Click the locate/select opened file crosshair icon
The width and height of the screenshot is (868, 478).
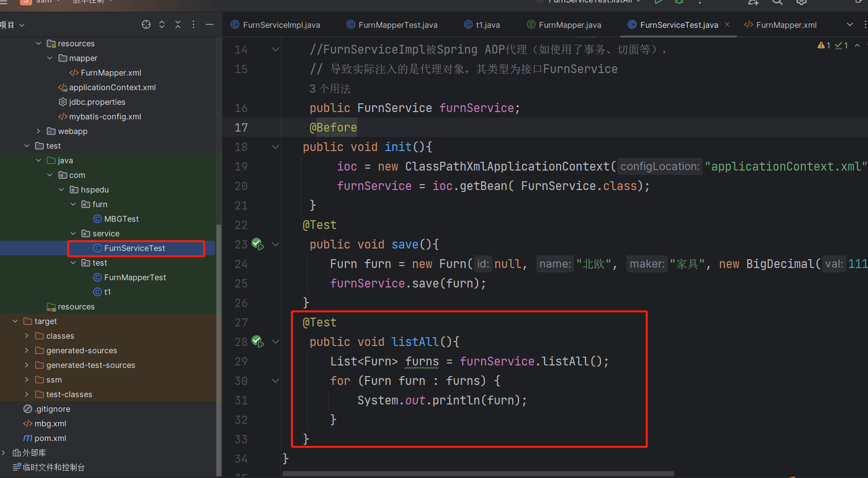pyautogui.click(x=146, y=24)
